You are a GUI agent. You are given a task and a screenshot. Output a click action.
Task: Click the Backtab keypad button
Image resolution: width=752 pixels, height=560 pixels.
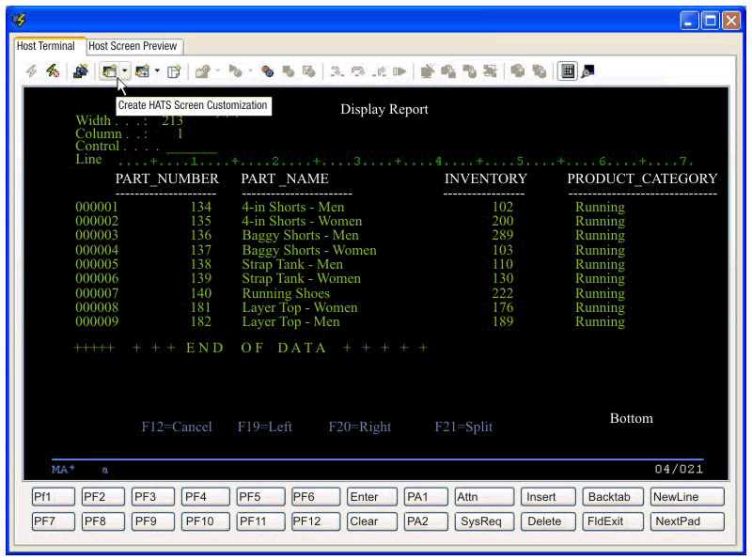[613, 497]
